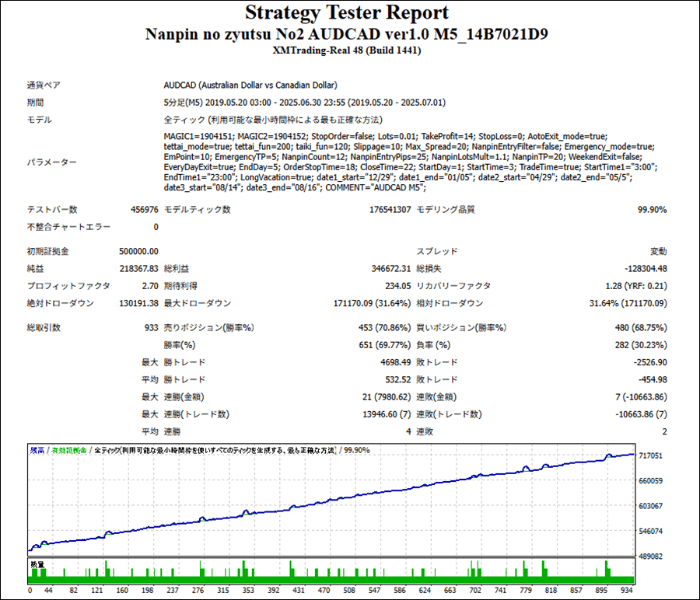700x600 pixels.
Task: Click the green 有効証拠金 legend label
Action: point(68,451)
